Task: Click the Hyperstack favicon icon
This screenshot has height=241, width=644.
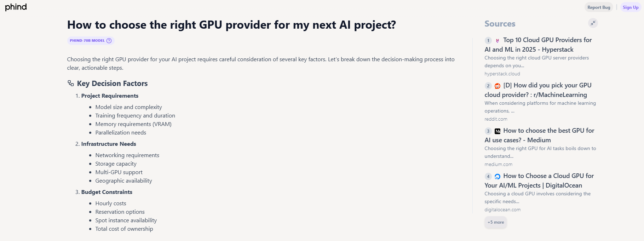Action: coord(498,41)
